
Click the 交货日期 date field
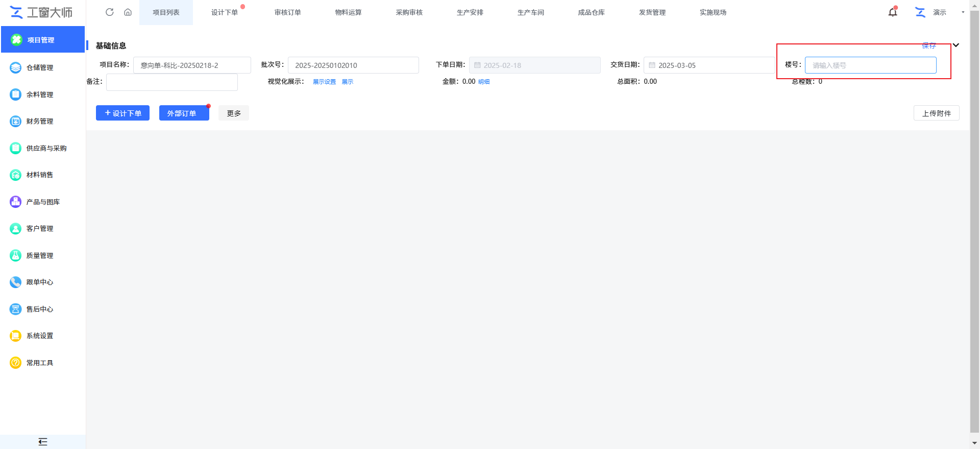(x=709, y=65)
